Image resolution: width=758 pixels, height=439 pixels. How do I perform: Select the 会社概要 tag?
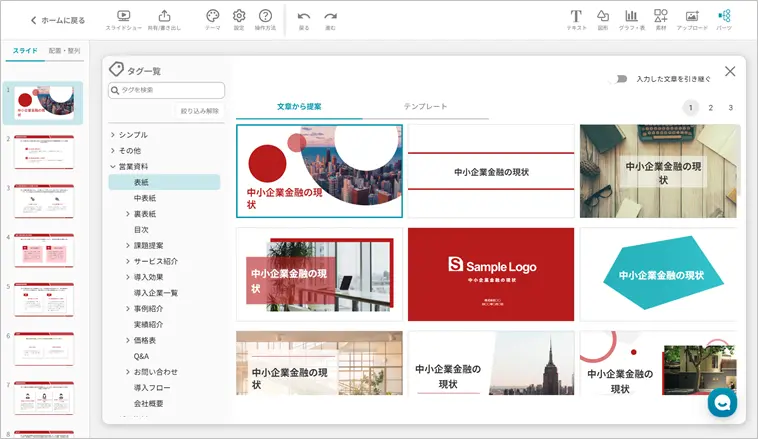148,404
